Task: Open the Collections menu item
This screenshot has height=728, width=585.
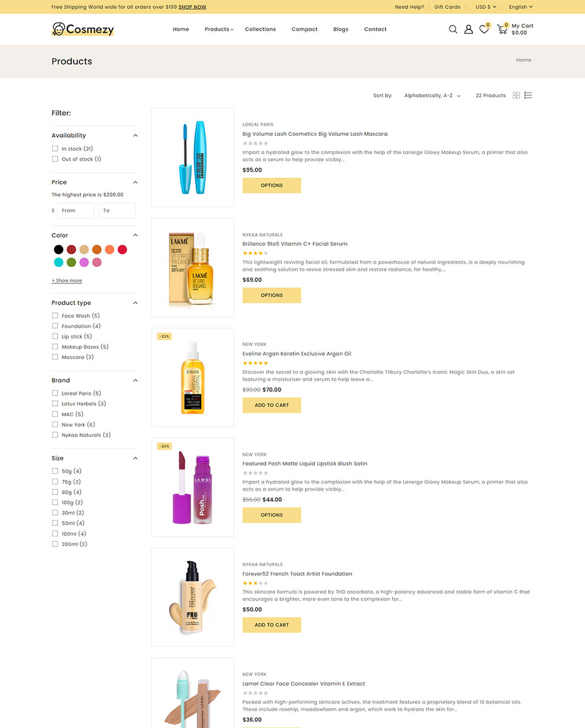Action: (260, 29)
